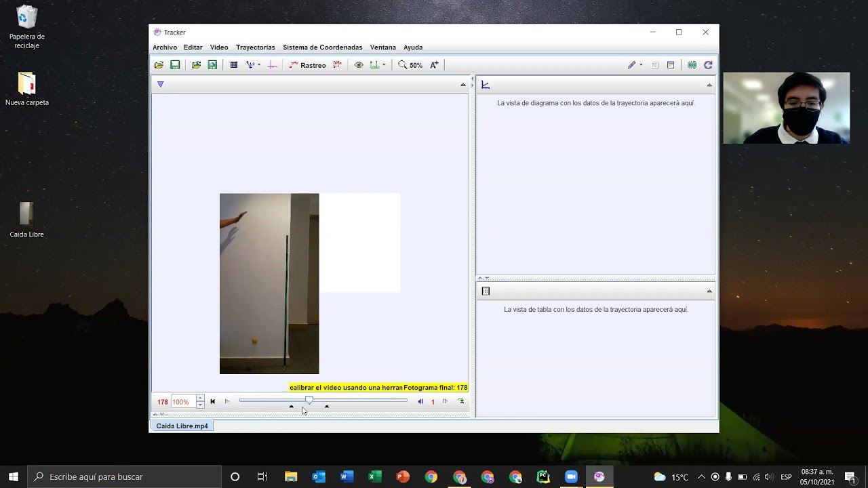Click the Rastreo button
868x488 pixels.
(x=308, y=65)
